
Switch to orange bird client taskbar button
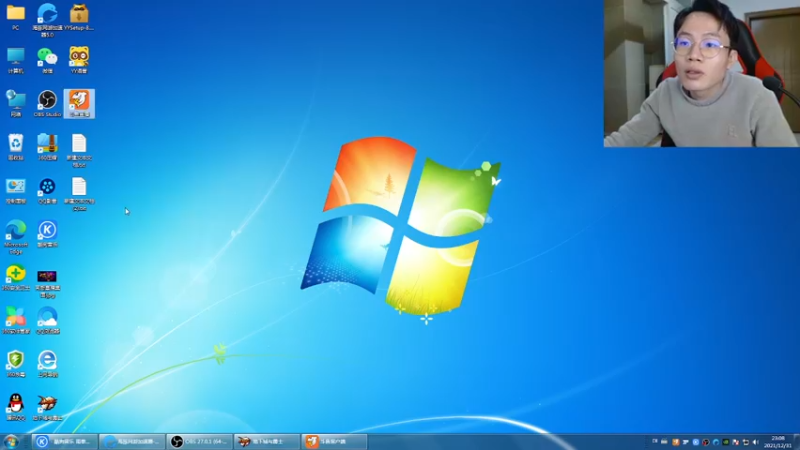click(x=334, y=441)
